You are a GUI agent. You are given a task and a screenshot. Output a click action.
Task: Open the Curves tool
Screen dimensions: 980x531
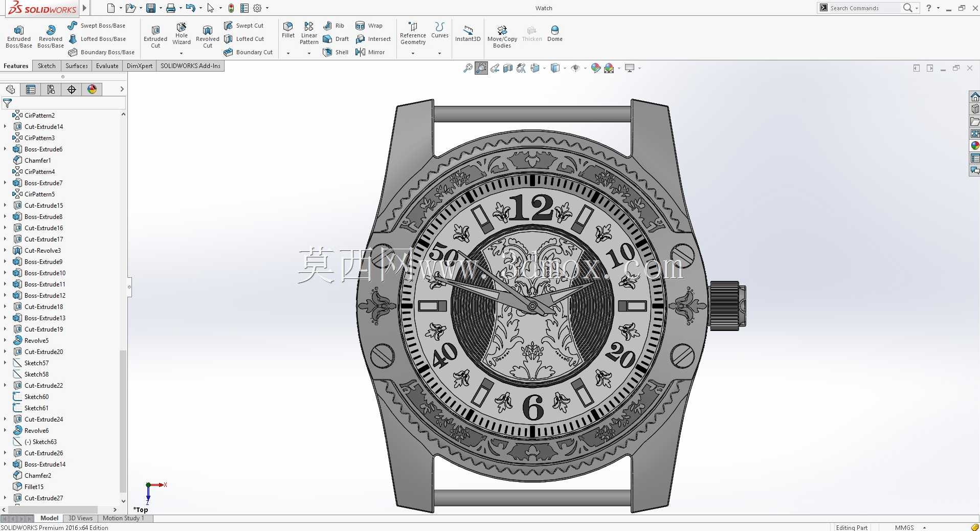(x=440, y=30)
